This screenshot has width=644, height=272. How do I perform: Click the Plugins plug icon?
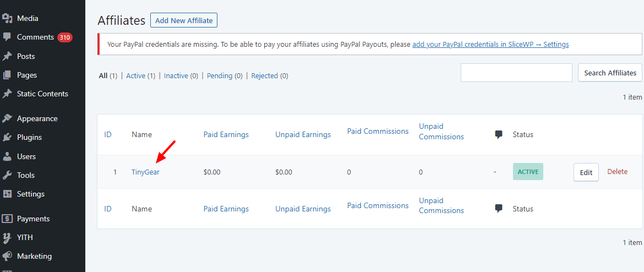click(7, 137)
